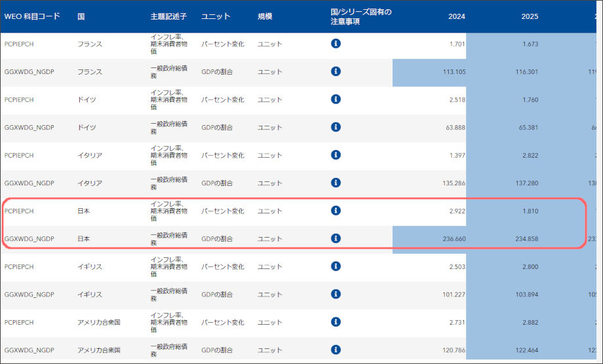Select the 日本 cell in PCPIEPCH row
The width and height of the screenshot is (603, 364).
(x=83, y=211)
